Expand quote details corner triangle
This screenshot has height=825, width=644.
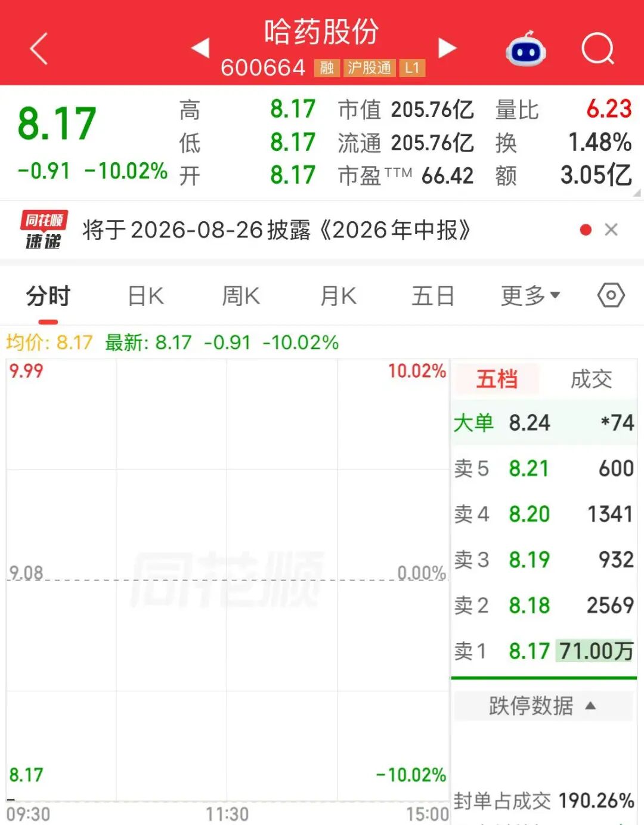(x=637, y=193)
